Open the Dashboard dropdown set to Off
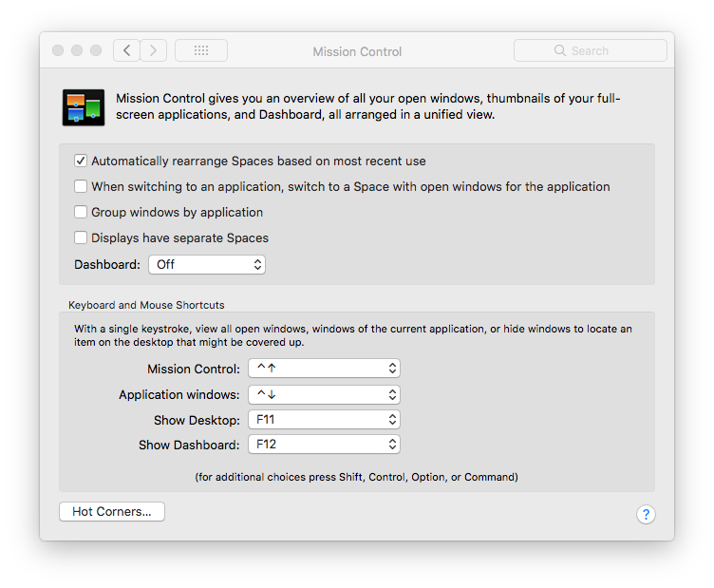 point(207,265)
